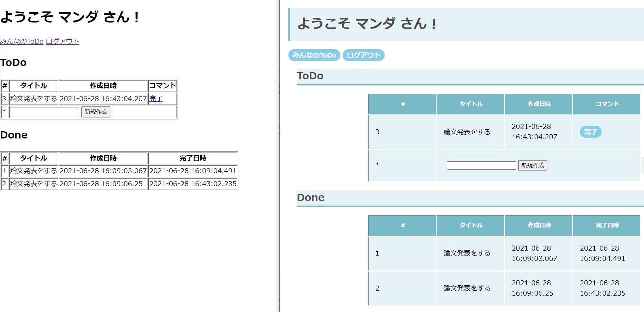
Task: Click the underlined 完了 link in plain table
Action: (156, 99)
